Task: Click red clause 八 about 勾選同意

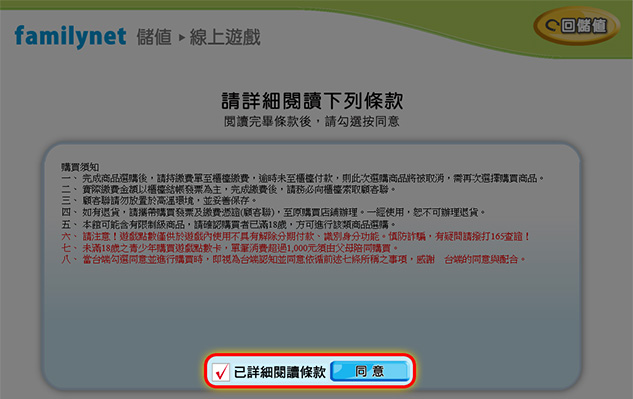Action: tap(293, 259)
